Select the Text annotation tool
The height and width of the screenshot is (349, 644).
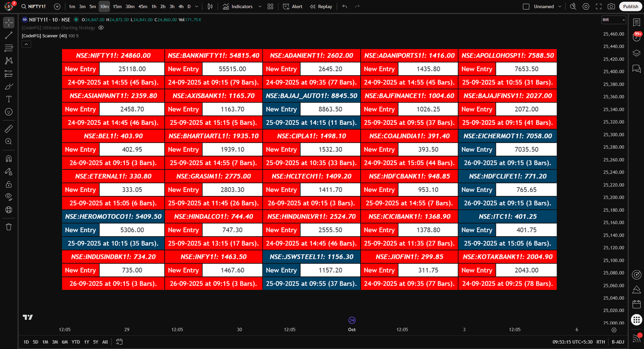point(8,99)
